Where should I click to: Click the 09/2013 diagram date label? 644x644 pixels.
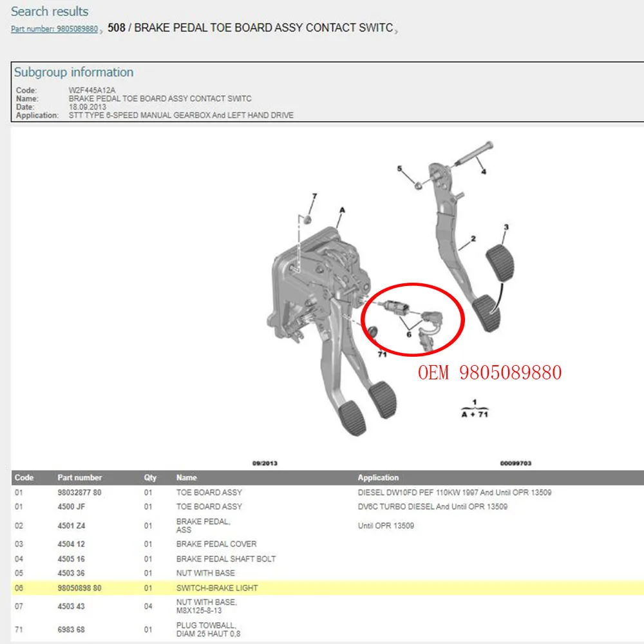[265, 463]
